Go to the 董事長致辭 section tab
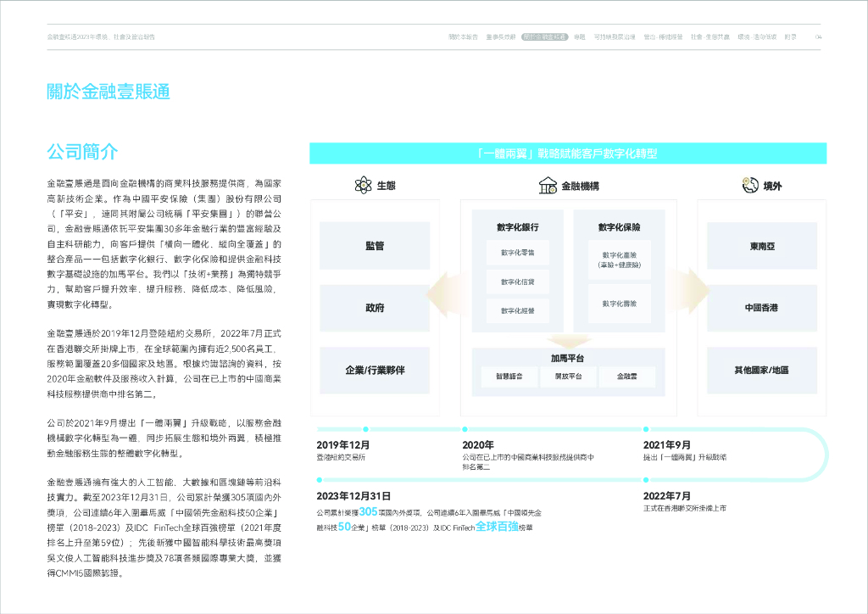This screenshot has height=614, width=868. (500, 37)
